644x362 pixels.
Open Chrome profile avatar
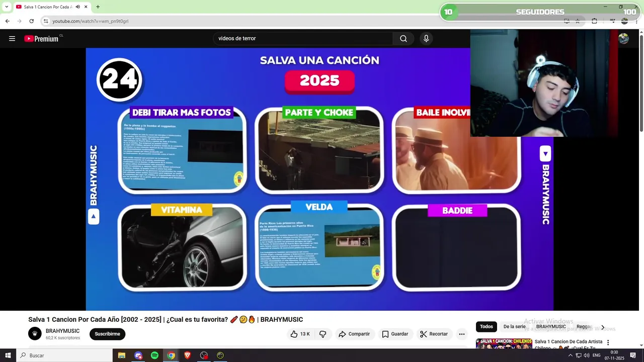click(x=624, y=21)
